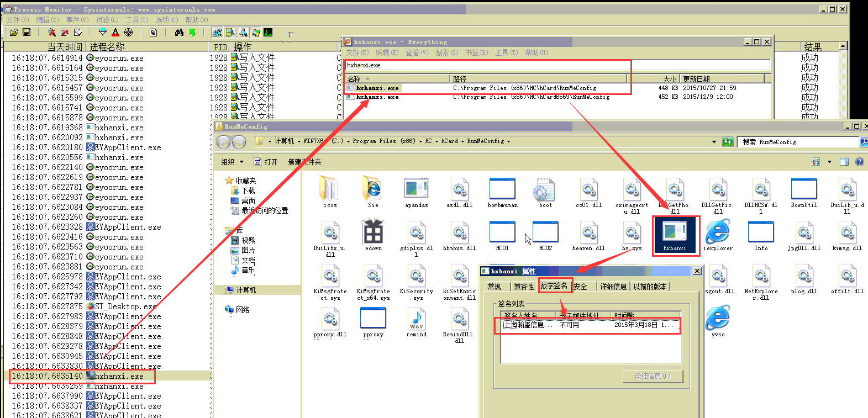
Task: Toggle the Autoscroll toolbar icon
Action: click(x=65, y=33)
